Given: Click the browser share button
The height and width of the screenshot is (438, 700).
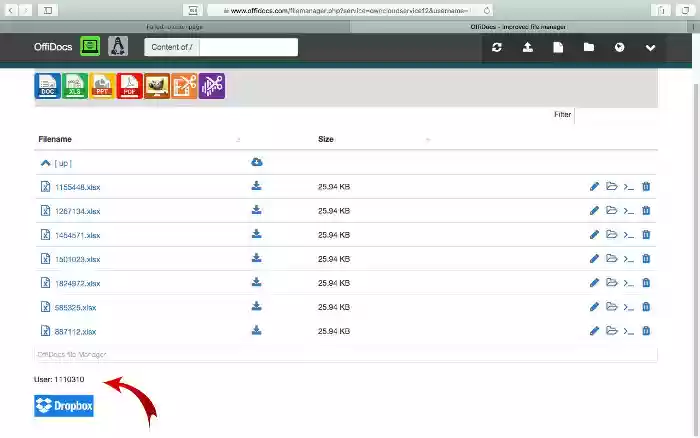Looking at the screenshot, I should [661, 10].
